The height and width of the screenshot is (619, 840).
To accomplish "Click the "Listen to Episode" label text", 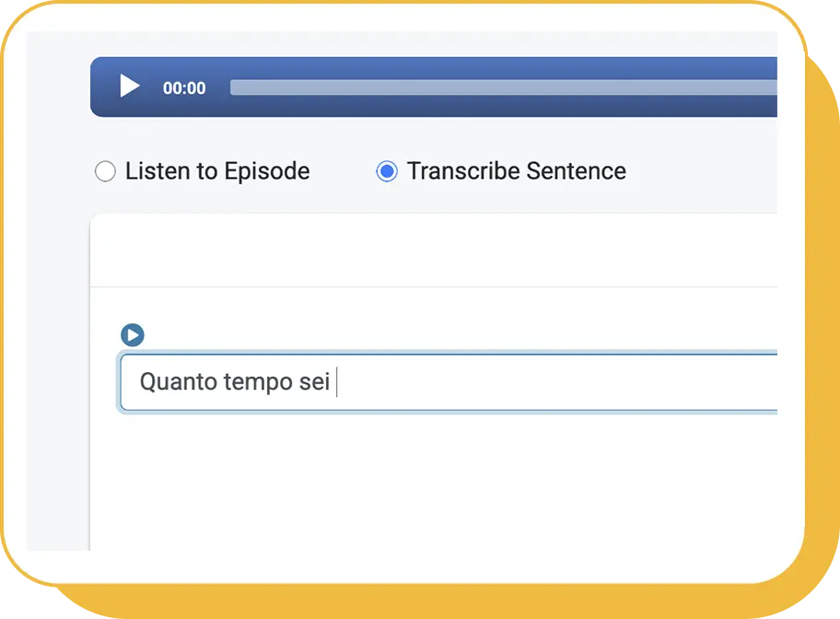I will pos(217,171).
